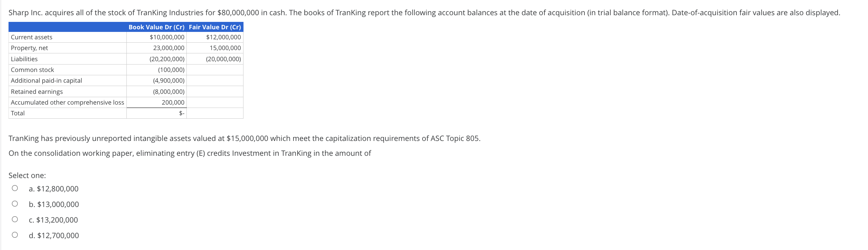Screen dimensions: 868x250
Task: Click the 'Select one:' text label
Action: [x=27, y=175]
